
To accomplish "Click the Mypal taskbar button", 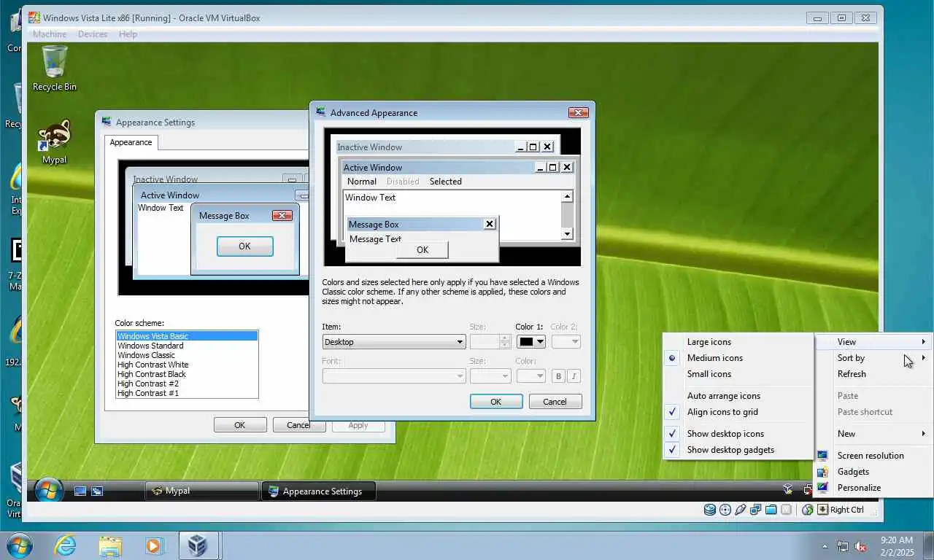I will click(x=202, y=491).
